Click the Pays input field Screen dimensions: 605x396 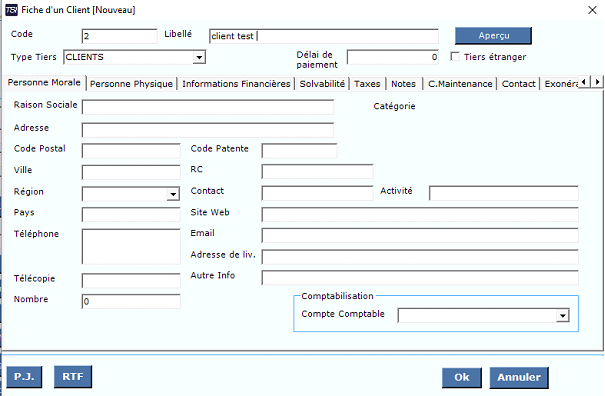pos(131,215)
